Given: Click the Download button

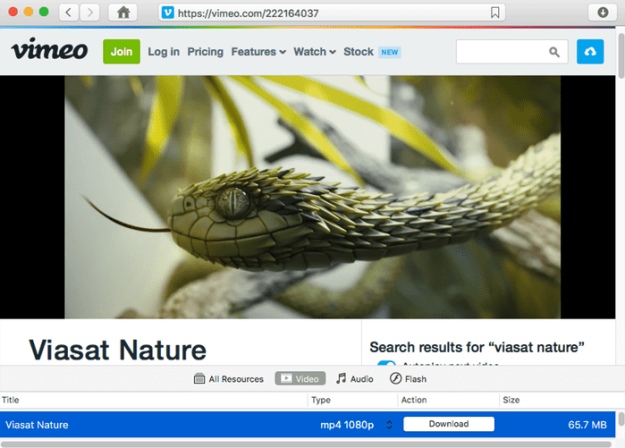Looking at the screenshot, I should tap(449, 424).
